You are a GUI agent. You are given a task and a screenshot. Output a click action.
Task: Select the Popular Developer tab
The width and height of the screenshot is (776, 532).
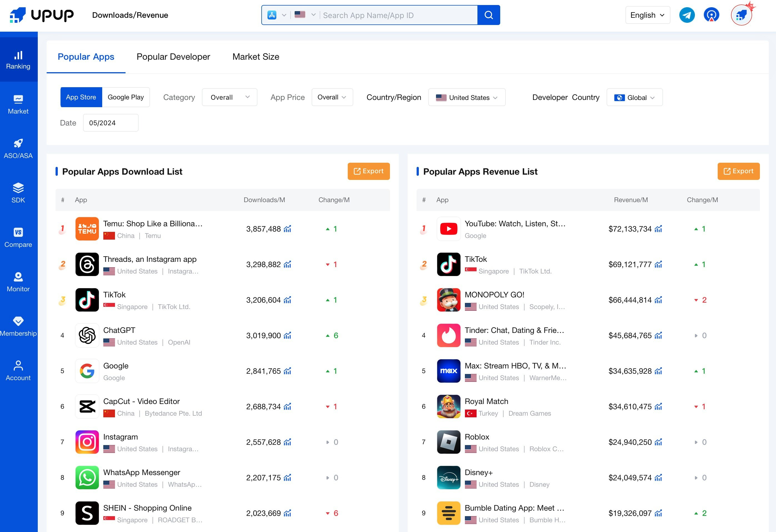click(x=173, y=57)
